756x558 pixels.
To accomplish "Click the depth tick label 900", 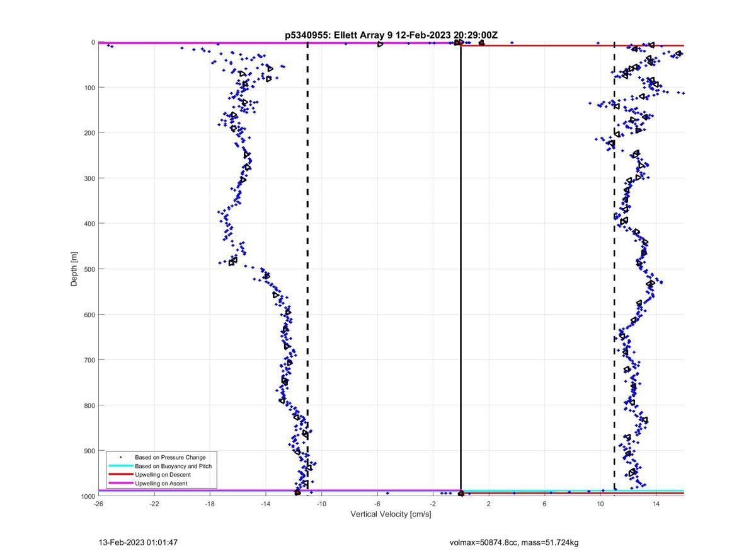I will tap(89, 451).
